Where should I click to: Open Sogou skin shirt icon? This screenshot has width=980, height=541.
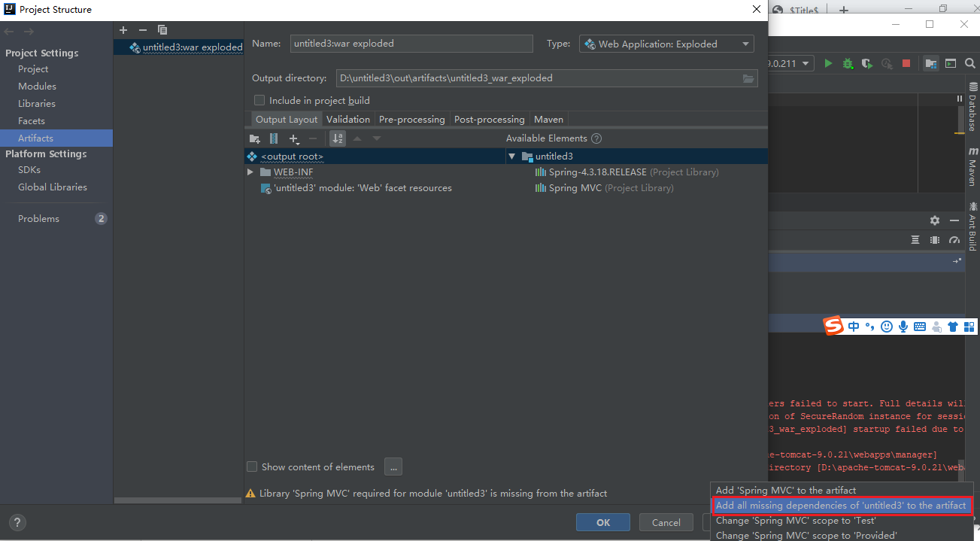point(953,327)
